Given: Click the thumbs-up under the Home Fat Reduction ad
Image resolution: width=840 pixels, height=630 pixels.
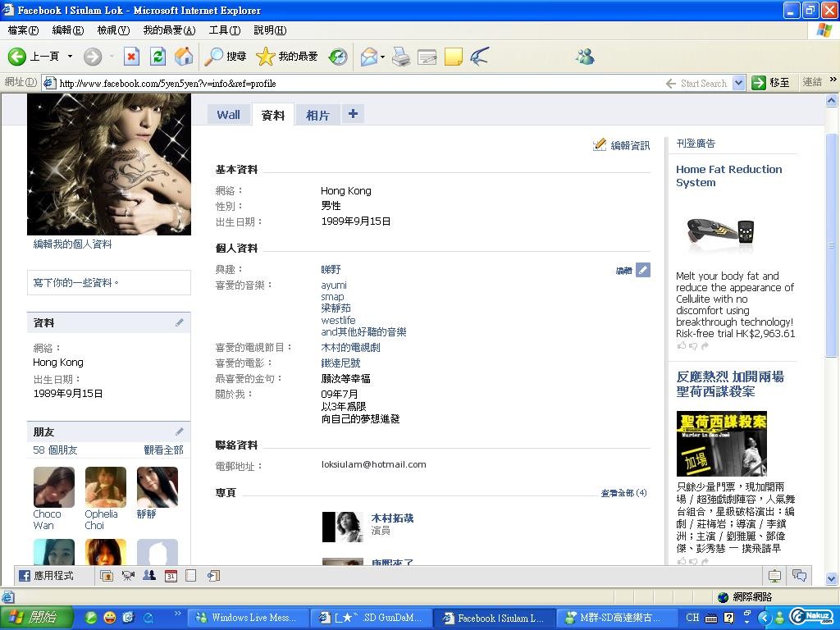Looking at the screenshot, I should click(x=682, y=346).
